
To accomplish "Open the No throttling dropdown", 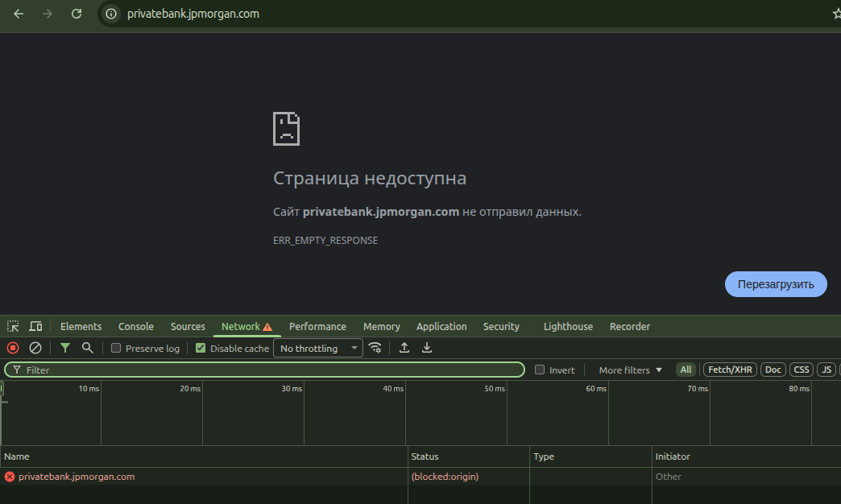I will point(318,348).
